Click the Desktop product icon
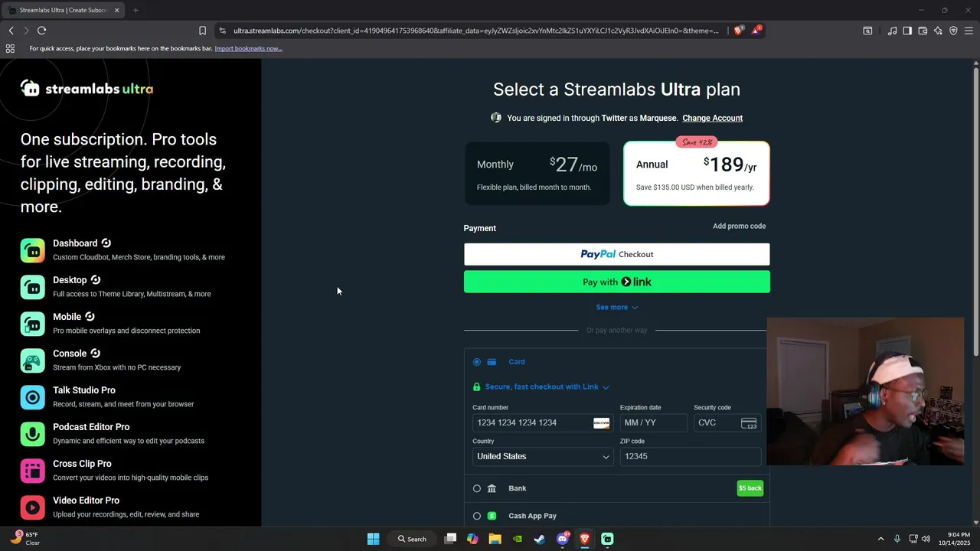 (32, 287)
